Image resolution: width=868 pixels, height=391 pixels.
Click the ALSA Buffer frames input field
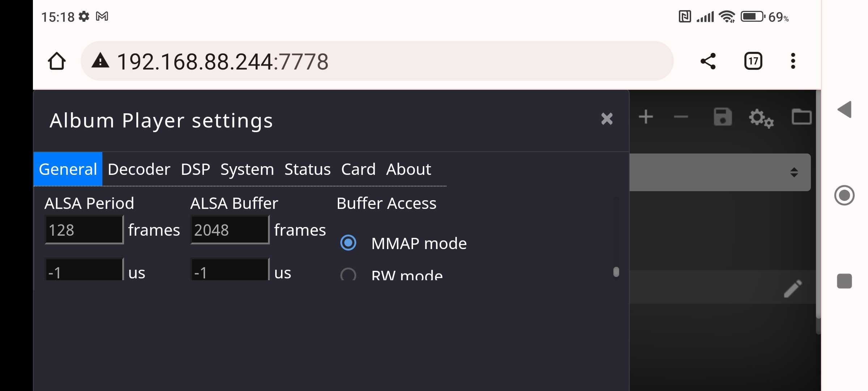(230, 230)
